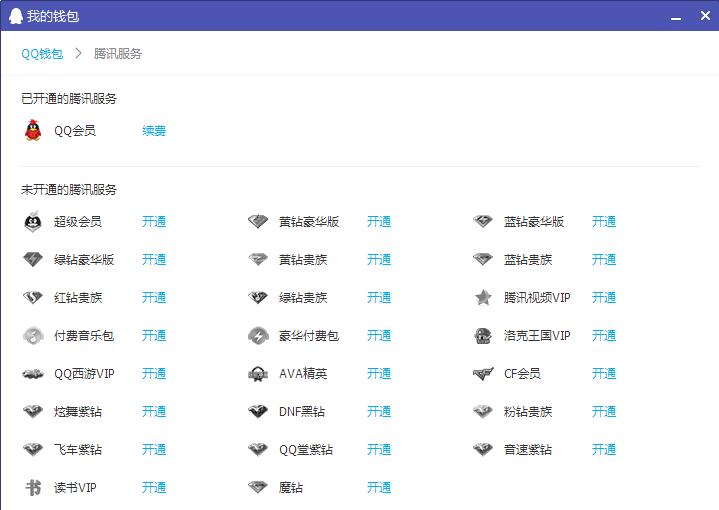Activate 黄钻贵族 with 开通 link
This screenshot has height=510, width=719.
point(379,260)
